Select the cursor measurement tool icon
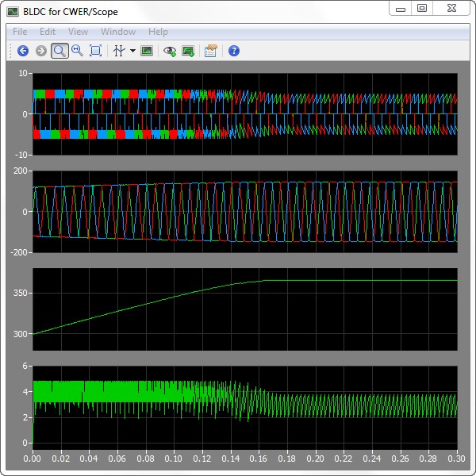The height and width of the screenshot is (476, 476). tap(119, 51)
